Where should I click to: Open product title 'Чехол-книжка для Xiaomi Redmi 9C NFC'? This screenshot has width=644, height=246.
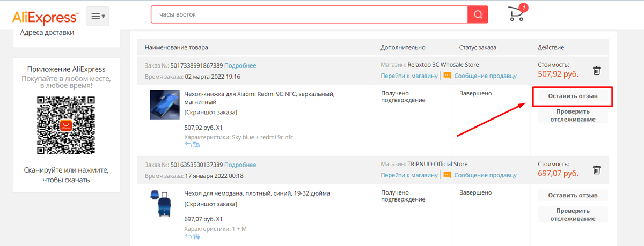(x=259, y=98)
